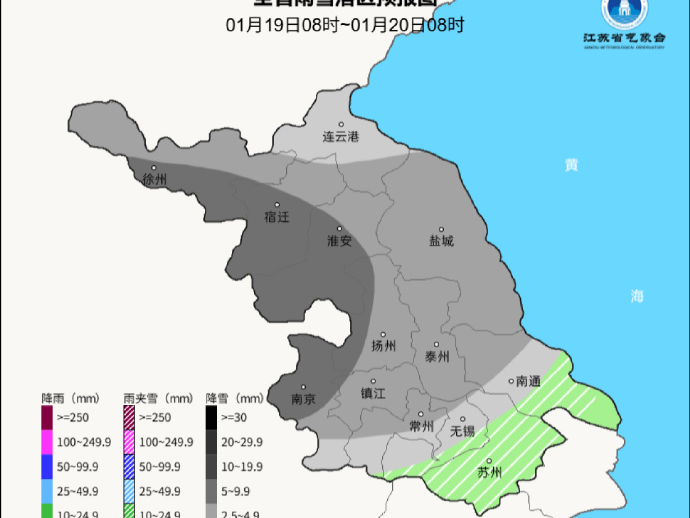Click the snow >=30 black swatch
The height and width of the screenshot is (518, 690).
pos(212,417)
